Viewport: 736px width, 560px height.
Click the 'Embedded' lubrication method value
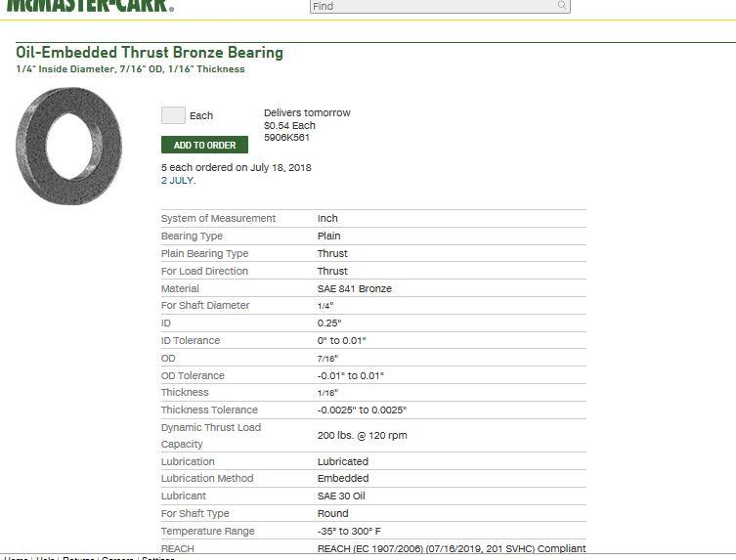[343, 478]
